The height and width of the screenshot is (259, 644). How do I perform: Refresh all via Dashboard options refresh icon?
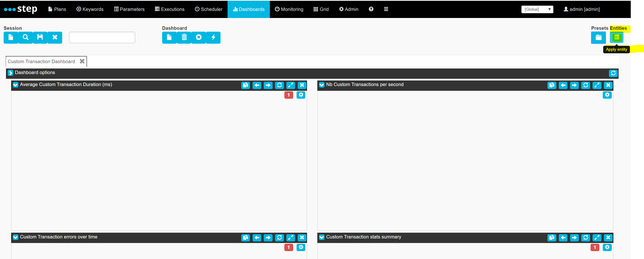tap(613, 73)
